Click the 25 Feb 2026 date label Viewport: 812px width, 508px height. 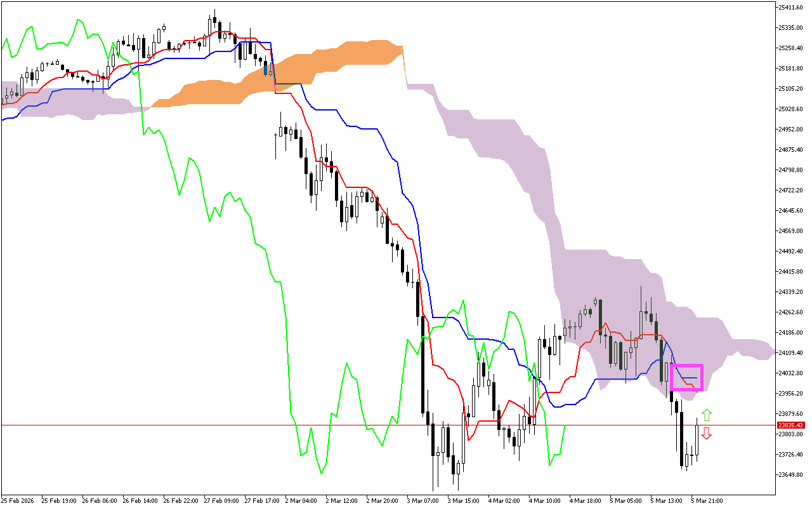pyautogui.click(x=19, y=500)
